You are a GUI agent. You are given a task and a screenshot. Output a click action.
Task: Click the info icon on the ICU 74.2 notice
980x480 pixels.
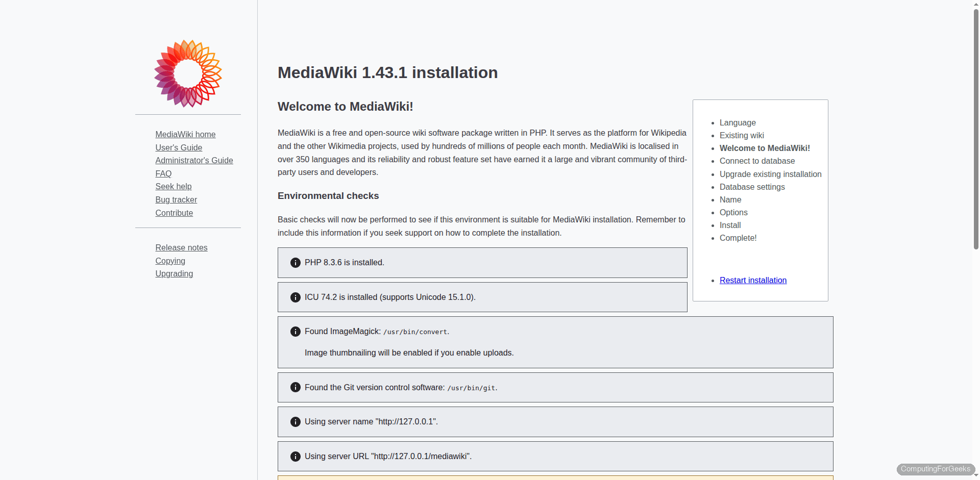tap(295, 297)
